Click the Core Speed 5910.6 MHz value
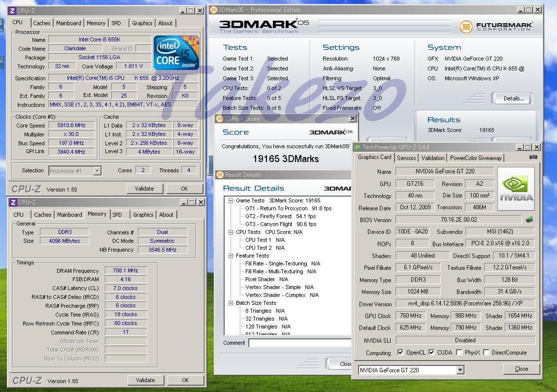The width and height of the screenshot is (557, 392). coord(71,126)
